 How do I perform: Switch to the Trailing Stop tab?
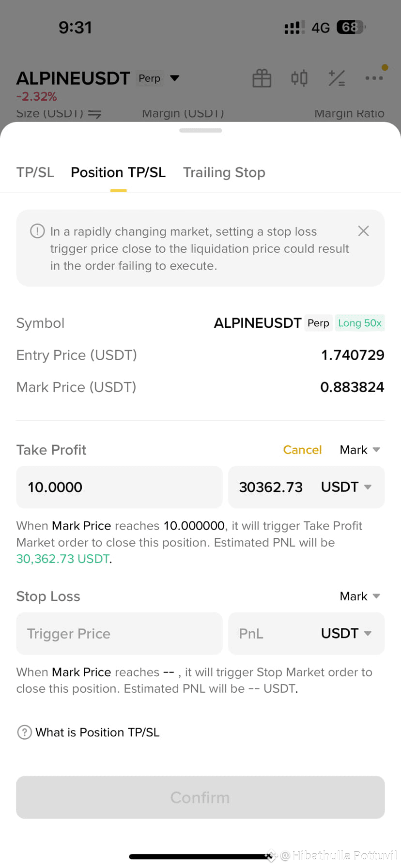point(224,172)
